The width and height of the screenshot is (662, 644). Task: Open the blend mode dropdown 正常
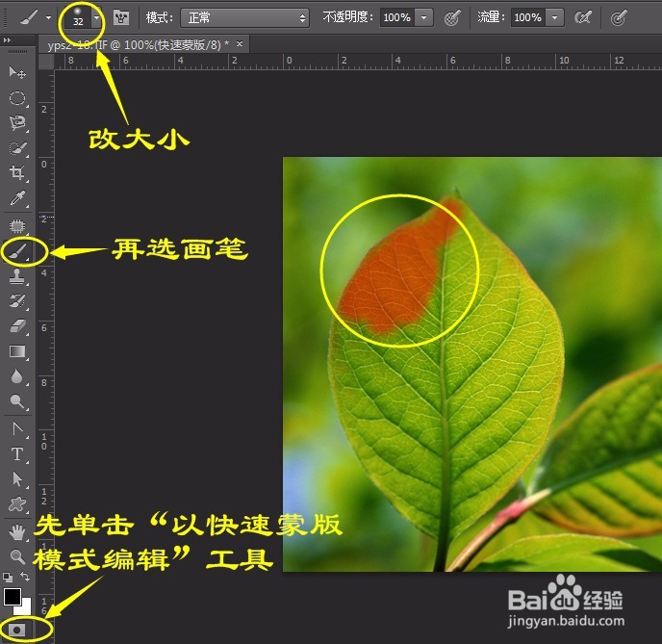244,17
